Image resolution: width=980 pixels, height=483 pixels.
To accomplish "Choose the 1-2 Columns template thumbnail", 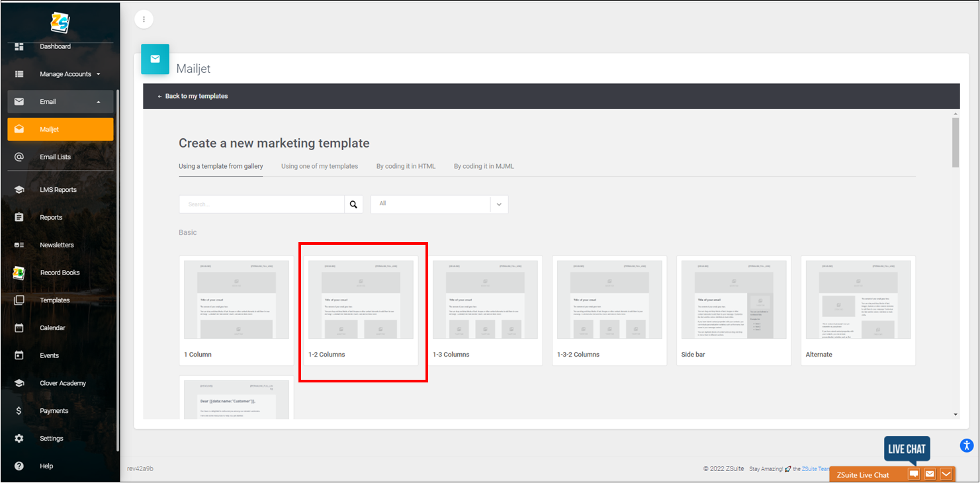I will [x=361, y=300].
